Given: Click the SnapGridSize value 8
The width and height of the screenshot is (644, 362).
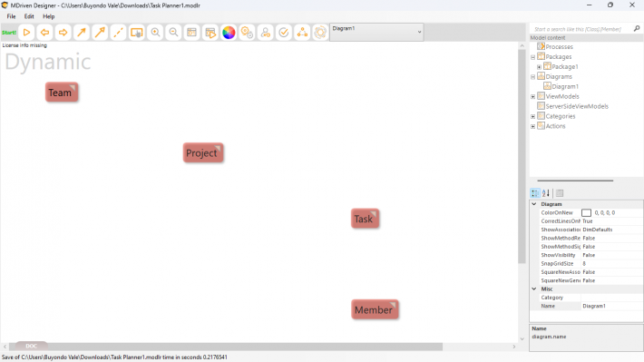Looking at the screenshot, I should pyautogui.click(x=612, y=263).
